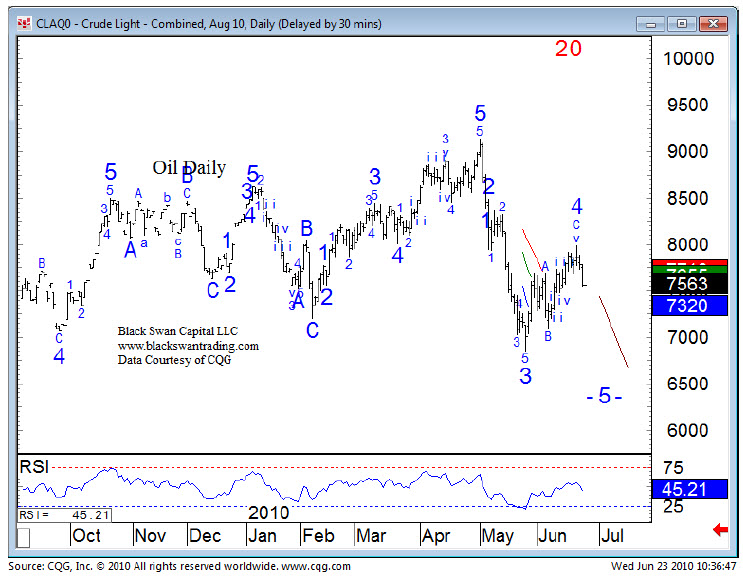Click the 9000 price scale label
The width and height of the screenshot is (743, 583).
coord(688,152)
